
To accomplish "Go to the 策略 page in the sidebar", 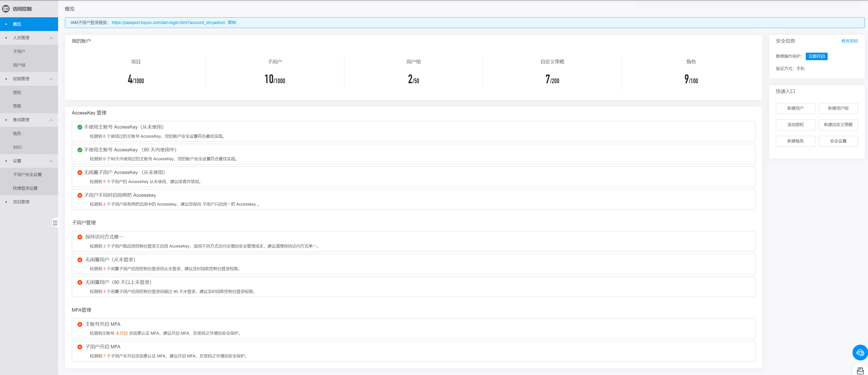I will 17,106.
